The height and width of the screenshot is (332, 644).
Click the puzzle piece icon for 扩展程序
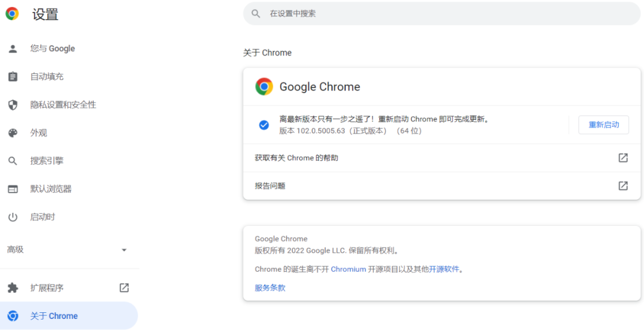tap(13, 288)
